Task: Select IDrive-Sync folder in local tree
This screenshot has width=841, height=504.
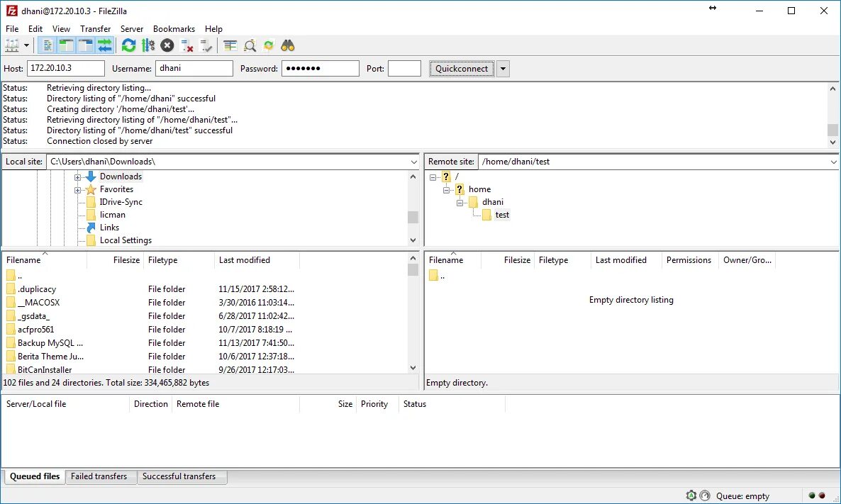Action: (121, 202)
